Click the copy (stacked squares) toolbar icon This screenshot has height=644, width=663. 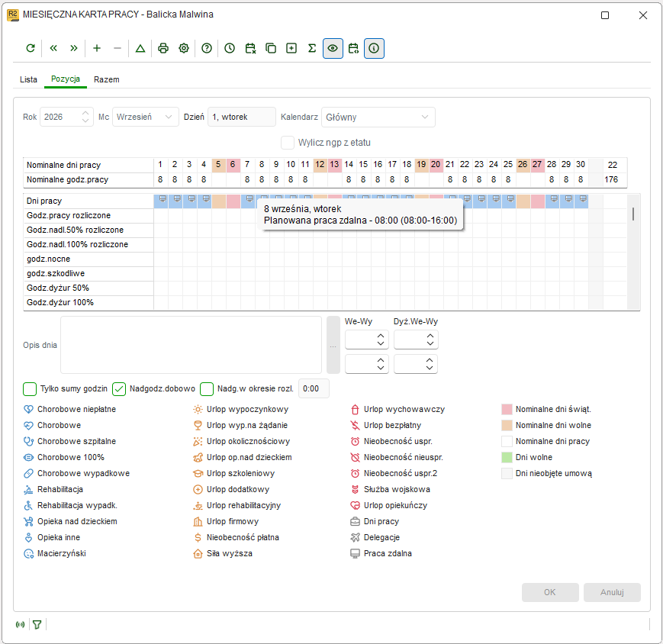[x=271, y=48]
